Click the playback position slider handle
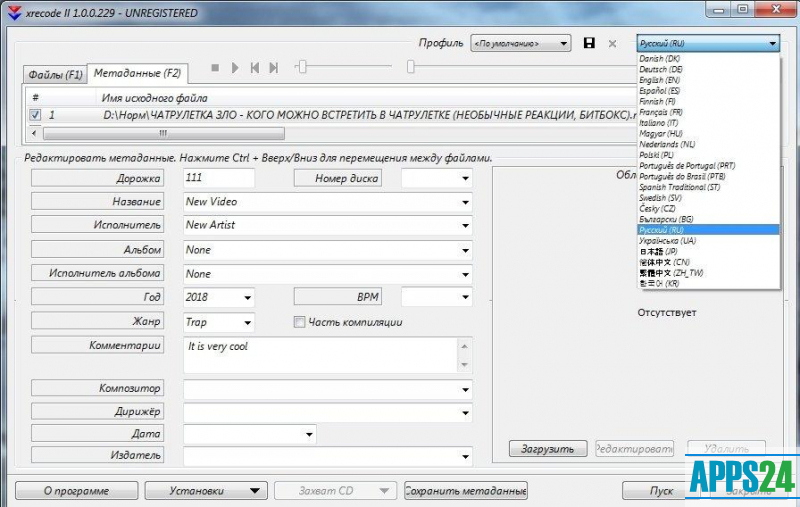Image resolution: width=800 pixels, height=507 pixels. point(410,66)
